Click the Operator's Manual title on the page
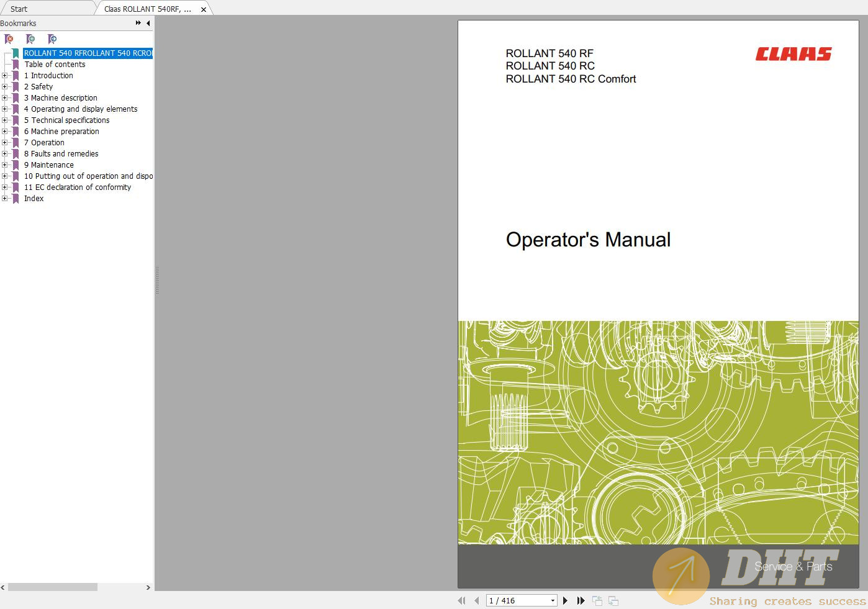Viewport: 868px width, 609px height. pyautogui.click(x=588, y=240)
